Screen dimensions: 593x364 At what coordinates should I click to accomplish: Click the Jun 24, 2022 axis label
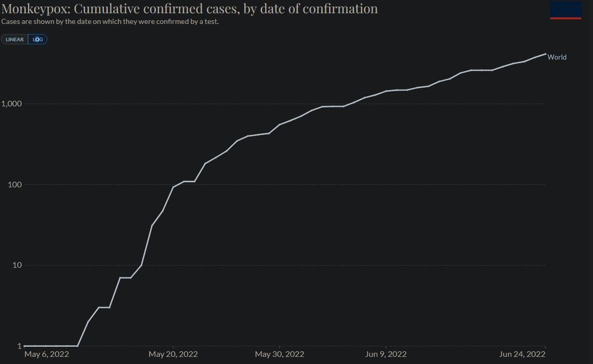[x=522, y=354]
